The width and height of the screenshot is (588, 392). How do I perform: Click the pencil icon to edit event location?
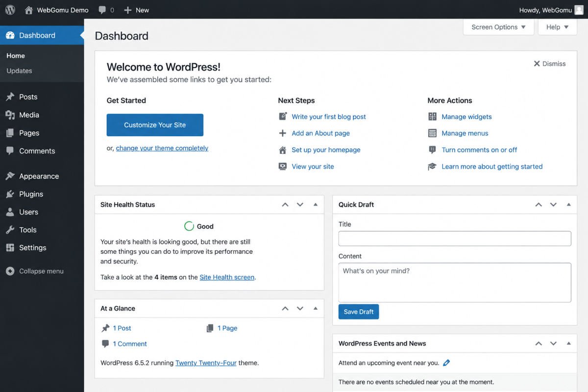tap(446, 363)
